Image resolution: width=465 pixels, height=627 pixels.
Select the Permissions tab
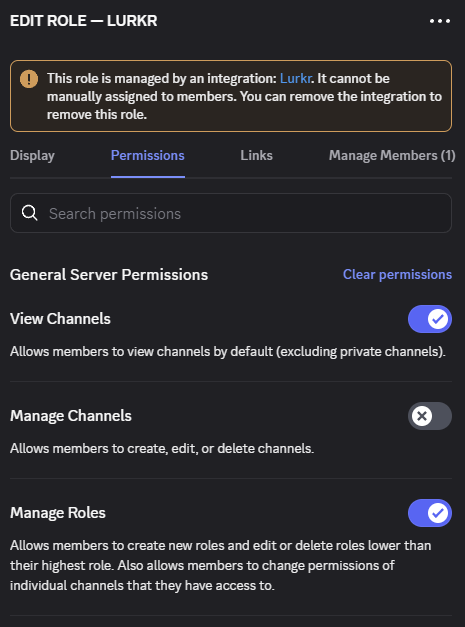(x=148, y=156)
